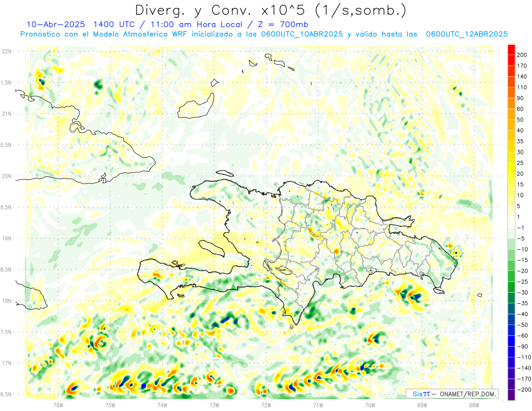Click the '68W' longitude label
Image resolution: width=532 pixels, height=411 pixels.
tap(474, 405)
